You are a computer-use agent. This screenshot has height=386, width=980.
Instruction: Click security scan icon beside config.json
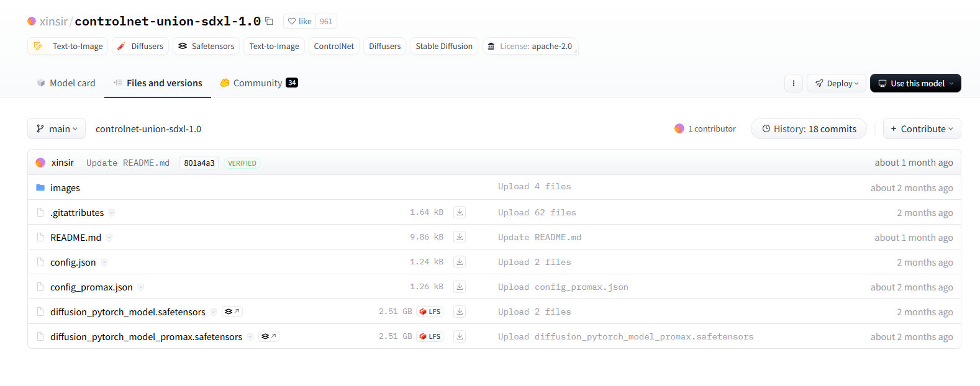point(104,262)
